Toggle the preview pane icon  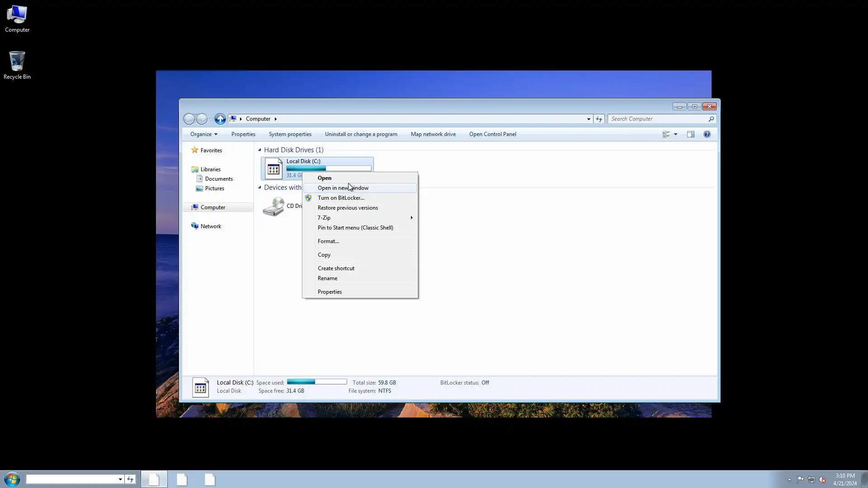point(691,134)
